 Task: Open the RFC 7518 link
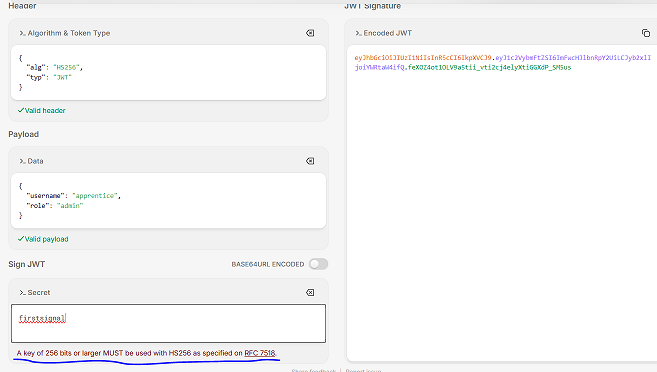[x=260, y=353]
